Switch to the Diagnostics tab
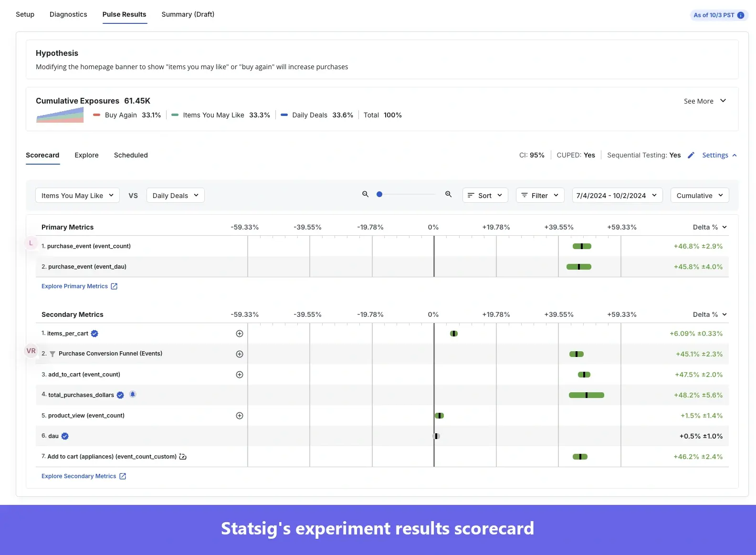The height and width of the screenshot is (555, 756). 68,14
